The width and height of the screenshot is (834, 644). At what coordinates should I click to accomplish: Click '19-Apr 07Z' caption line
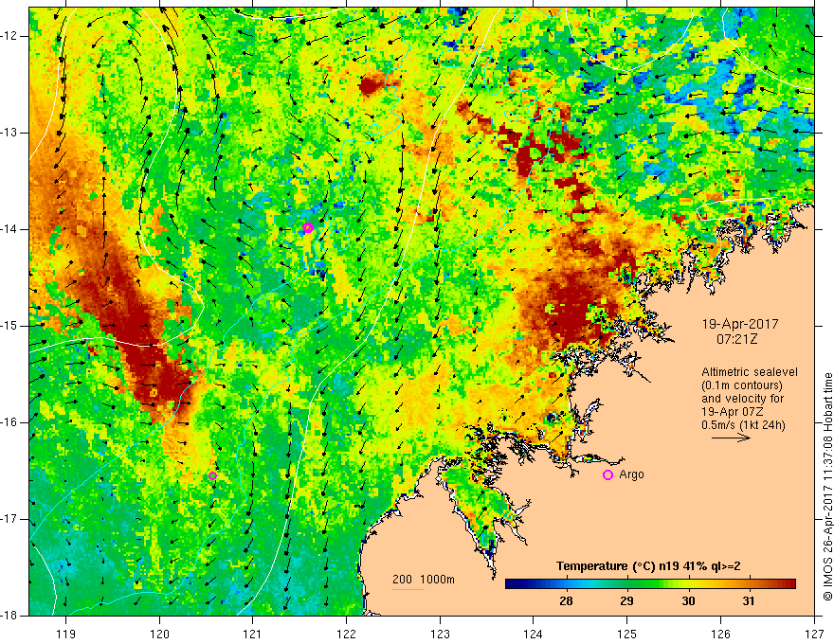tap(733, 412)
